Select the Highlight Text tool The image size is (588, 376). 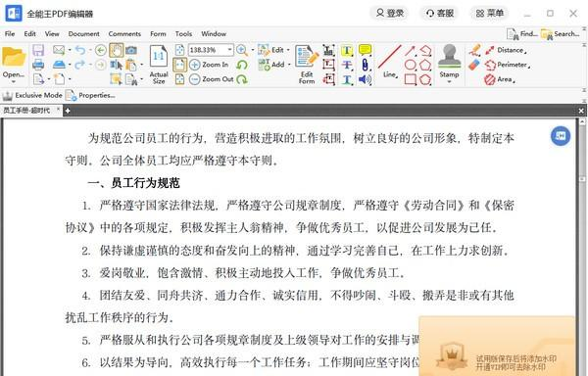pyautogui.click(x=347, y=50)
